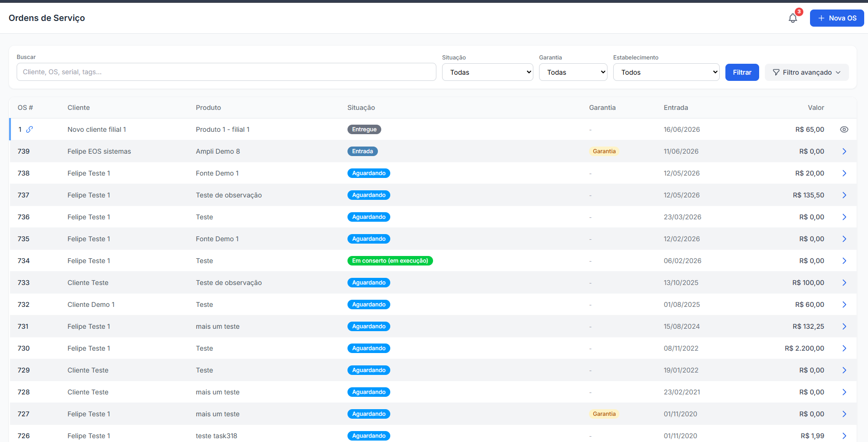The width and height of the screenshot is (868, 442).
Task: Expand the Estabelecimento dropdown filter
Action: coord(666,72)
